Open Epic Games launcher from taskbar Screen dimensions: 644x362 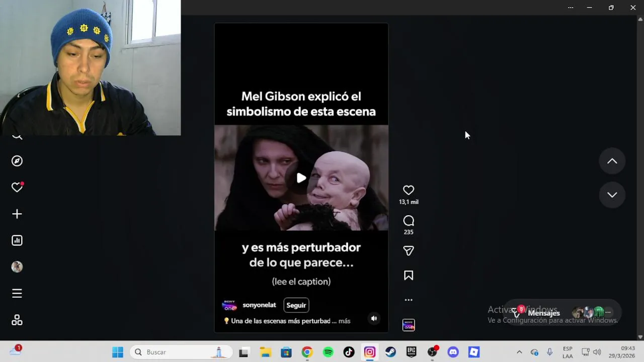412,352
